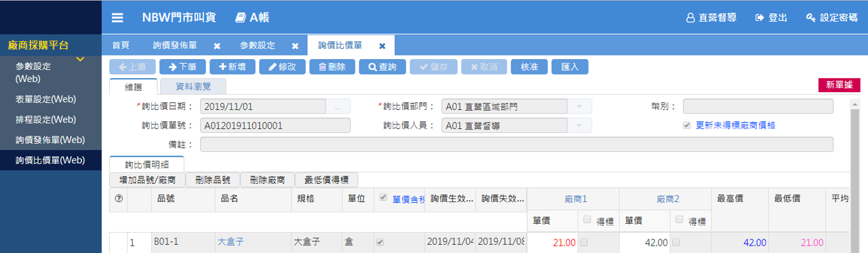Check 得標 for 廠商1 in row 1
868x253 pixels.
click(585, 242)
